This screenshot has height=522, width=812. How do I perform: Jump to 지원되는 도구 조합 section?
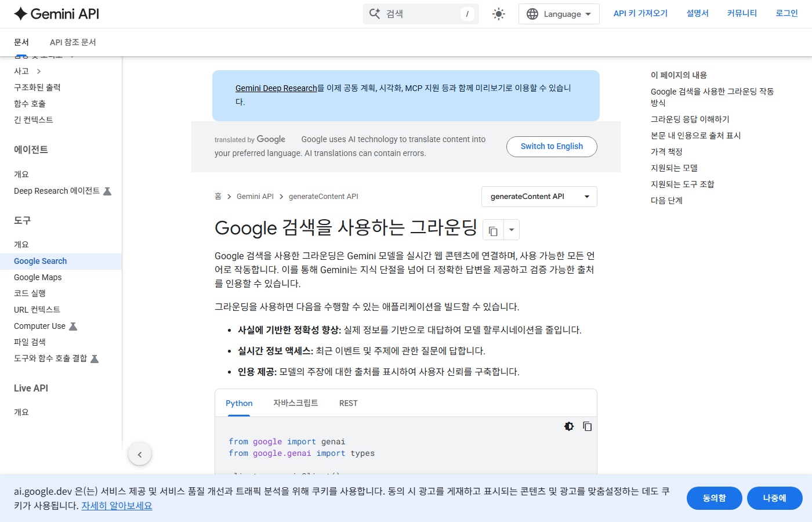683,184
